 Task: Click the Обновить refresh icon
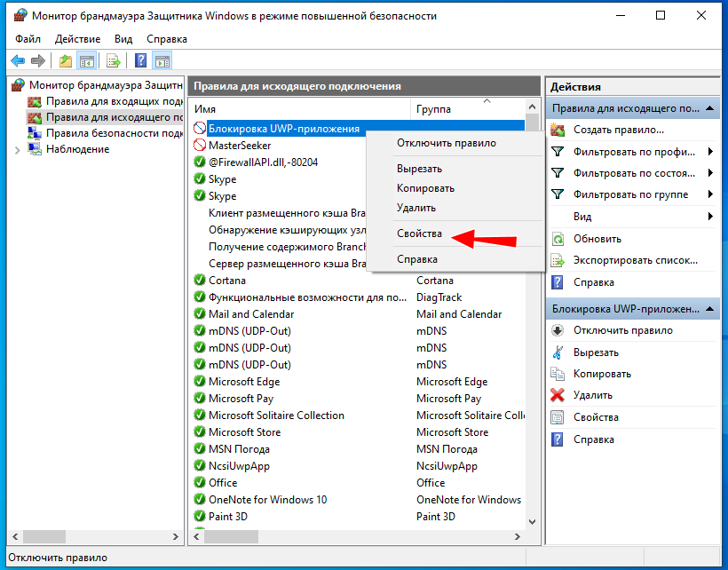(558, 239)
